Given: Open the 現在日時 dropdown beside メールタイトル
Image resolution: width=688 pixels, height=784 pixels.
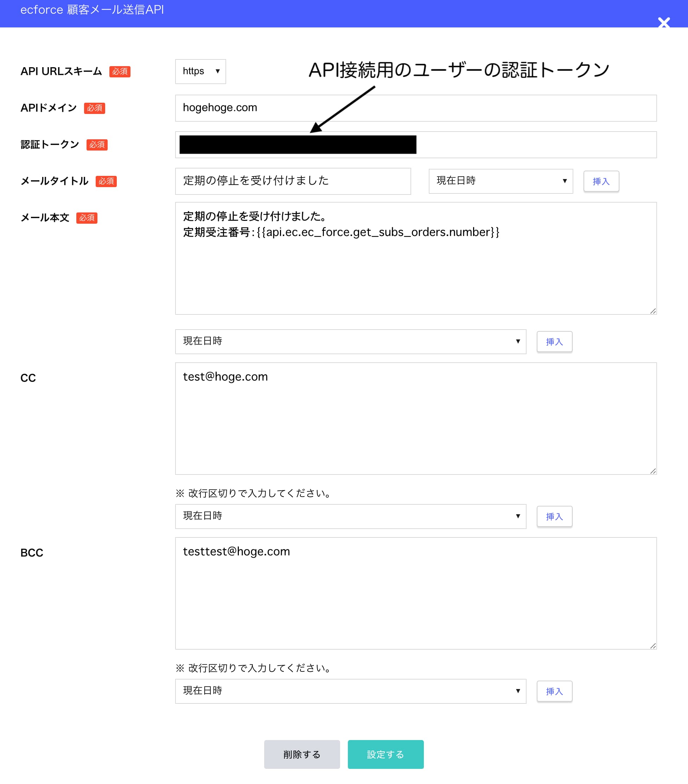Looking at the screenshot, I should tap(500, 181).
